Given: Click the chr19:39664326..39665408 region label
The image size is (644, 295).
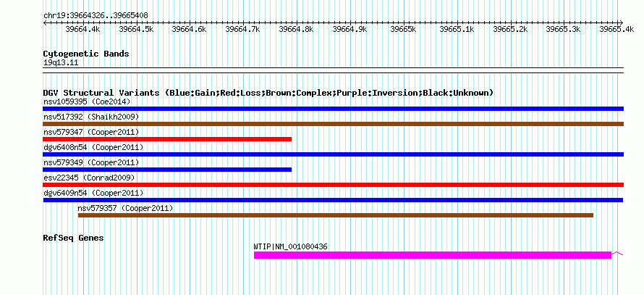Looking at the screenshot, I should (x=96, y=16).
